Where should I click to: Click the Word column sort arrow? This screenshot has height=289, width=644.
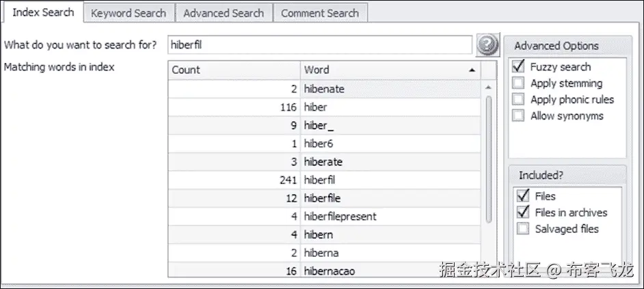472,70
